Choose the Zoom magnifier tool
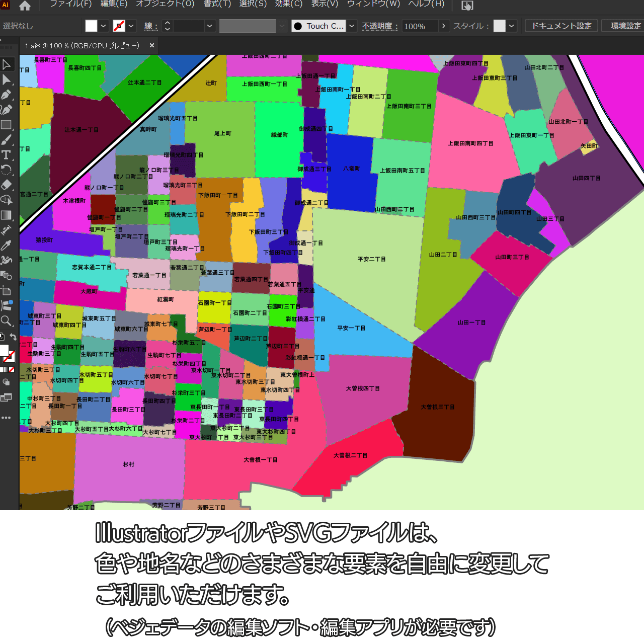Image resolution: width=644 pixels, height=644 pixels. pos(7,320)
